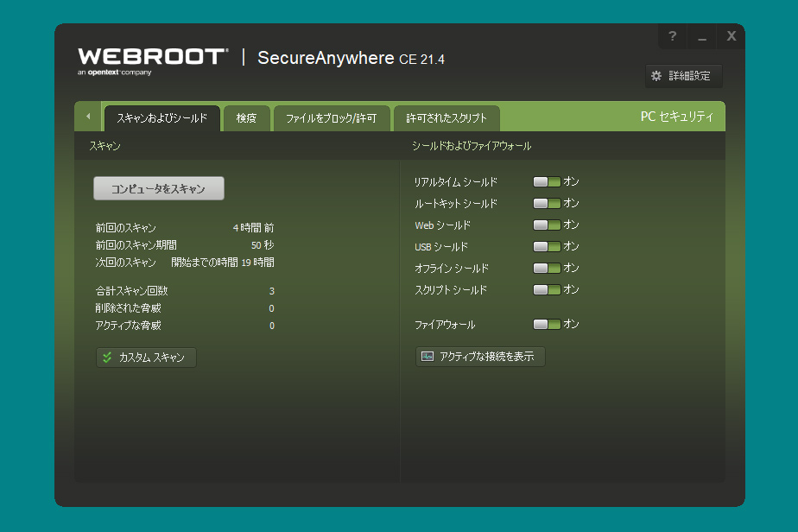Click the リアルタイム シールド label
Viewport: 798px width, 532px height.
coord(456,181)
